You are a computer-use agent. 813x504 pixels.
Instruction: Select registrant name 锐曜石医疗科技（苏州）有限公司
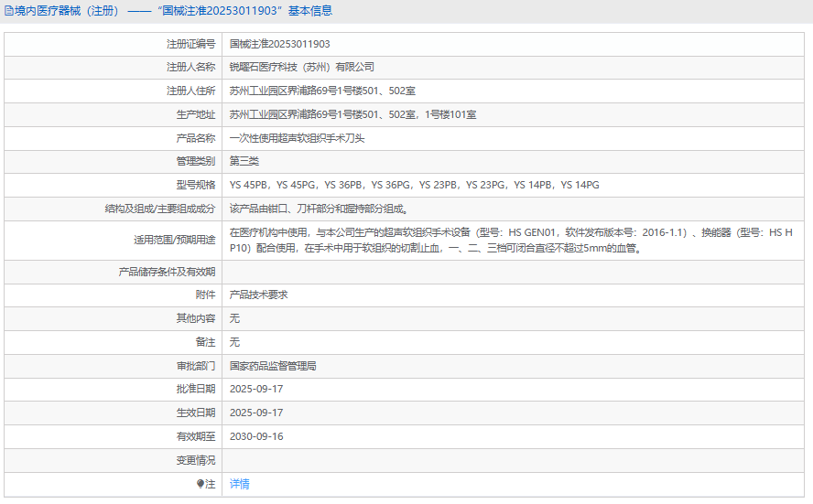(302, 67)
